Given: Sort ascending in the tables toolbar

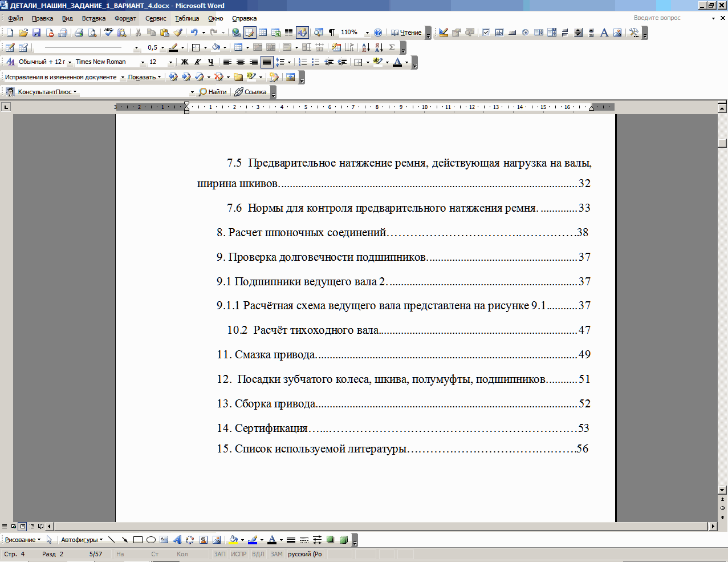Looking at the screenshot, I should tap(365, 47).
